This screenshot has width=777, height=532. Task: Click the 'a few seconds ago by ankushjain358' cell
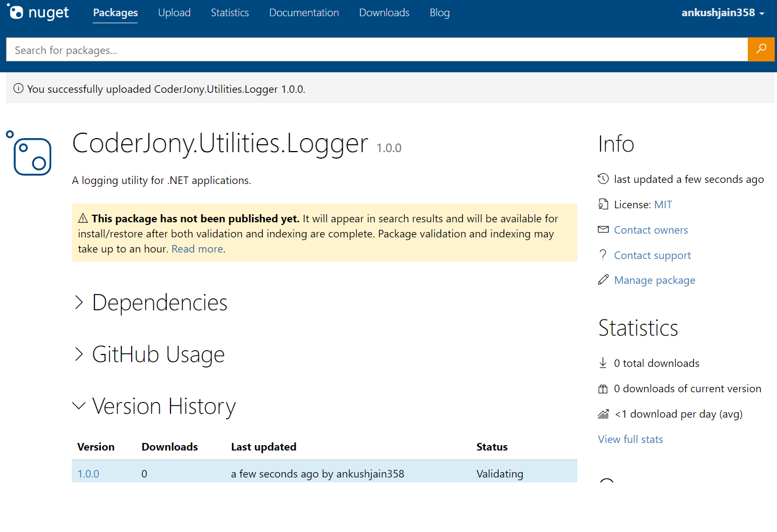click(x=317, y=474)
